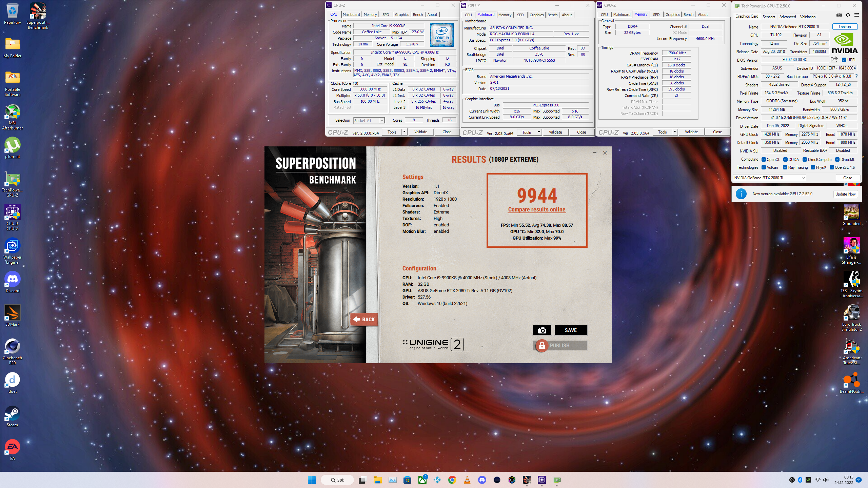Viewport: 868px width, 488px height.
Task: Open the Discord desktop shortcut
Action: point(13,282)
